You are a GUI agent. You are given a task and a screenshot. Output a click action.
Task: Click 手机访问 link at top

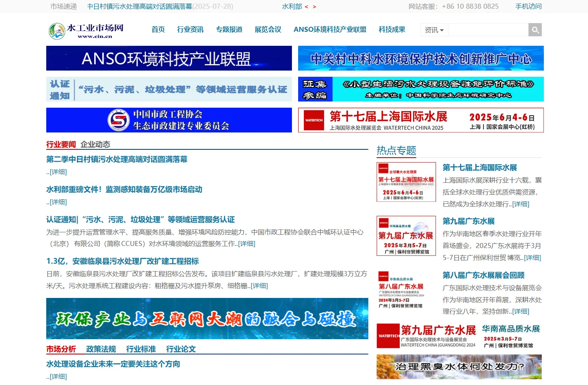(529, 7)
